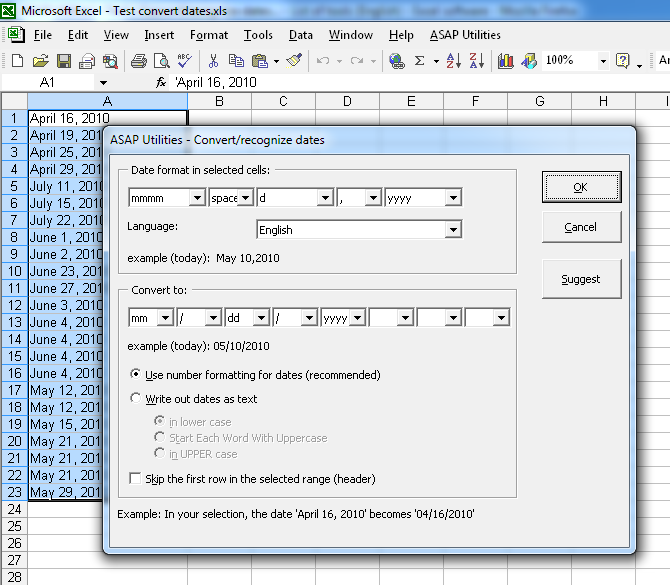670x585 pixels.
Task: Choose 'Start Each Word With Uppercase' radio
Action: (x=159, y=437)
